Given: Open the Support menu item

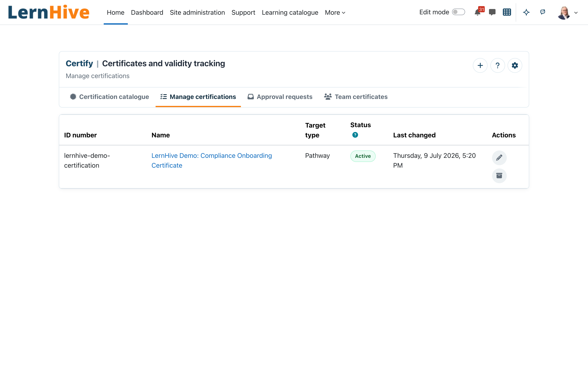Looking at the screenshot, I should click(243, 12).
